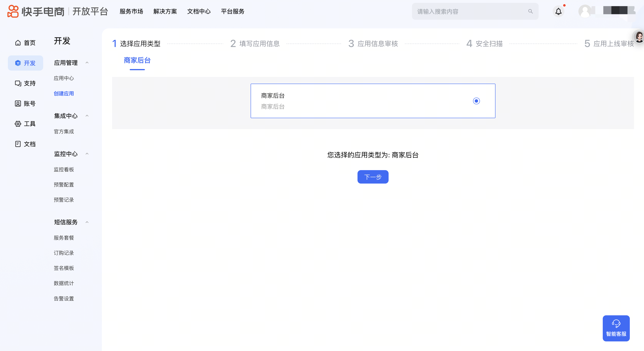Open the 平台服务 top menu
The image size is (644, 351).
pos(233,12)
